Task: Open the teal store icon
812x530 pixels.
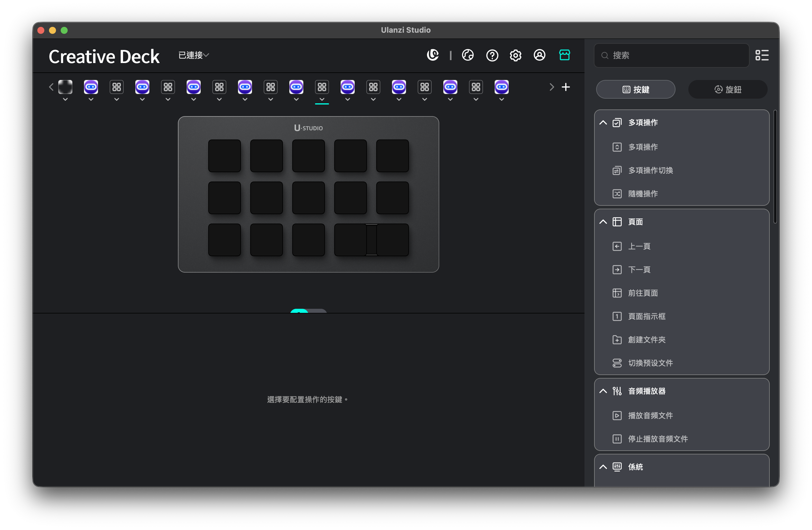Action: [x=564, y=55]
